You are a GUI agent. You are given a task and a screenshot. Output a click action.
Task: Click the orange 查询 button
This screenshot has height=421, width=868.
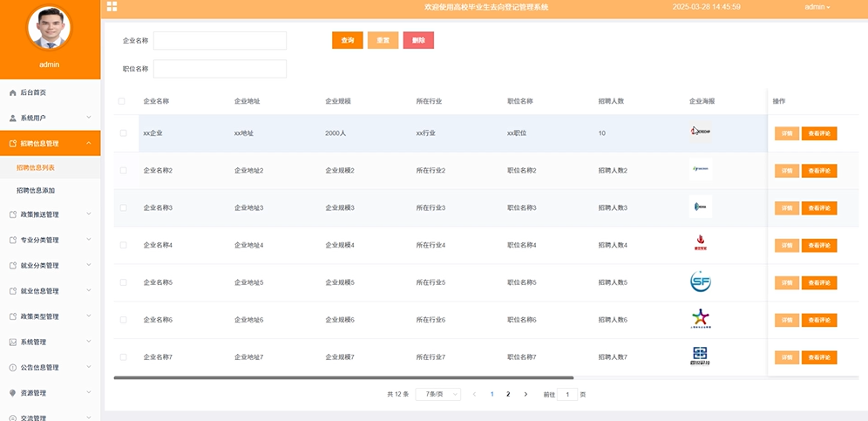[347, 40]
